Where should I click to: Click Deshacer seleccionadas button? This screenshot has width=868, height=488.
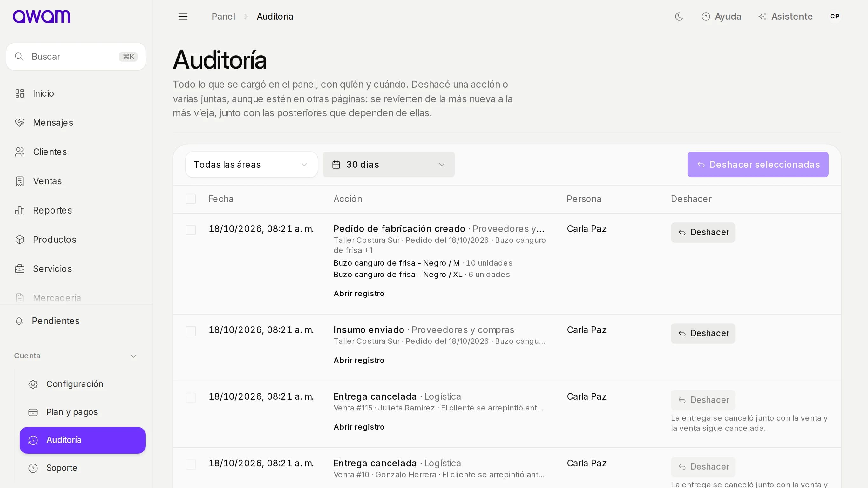click(758, 165)
